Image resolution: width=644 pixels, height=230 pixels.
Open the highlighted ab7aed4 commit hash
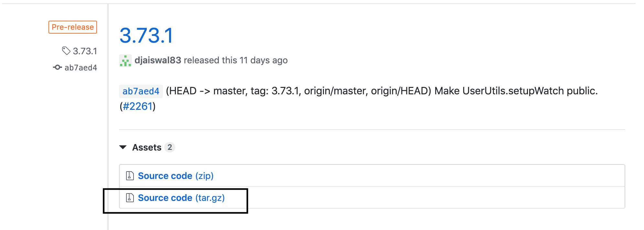point(141,91)
